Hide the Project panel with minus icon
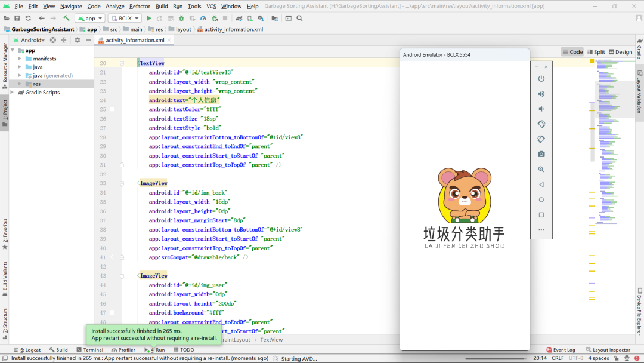644x363 pixels. pyautogui.click(x=88, y=40)
